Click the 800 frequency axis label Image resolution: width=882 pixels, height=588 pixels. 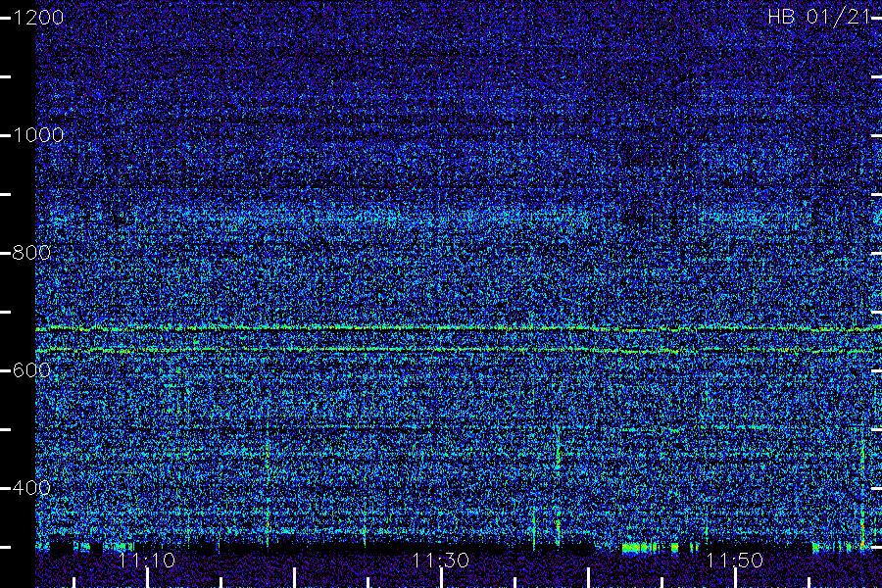click(31, 252)
